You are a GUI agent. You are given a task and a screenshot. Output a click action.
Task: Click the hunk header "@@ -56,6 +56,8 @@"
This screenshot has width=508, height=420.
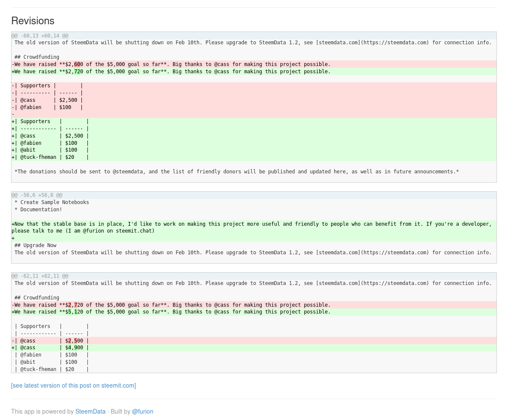[x=254, y=195]
